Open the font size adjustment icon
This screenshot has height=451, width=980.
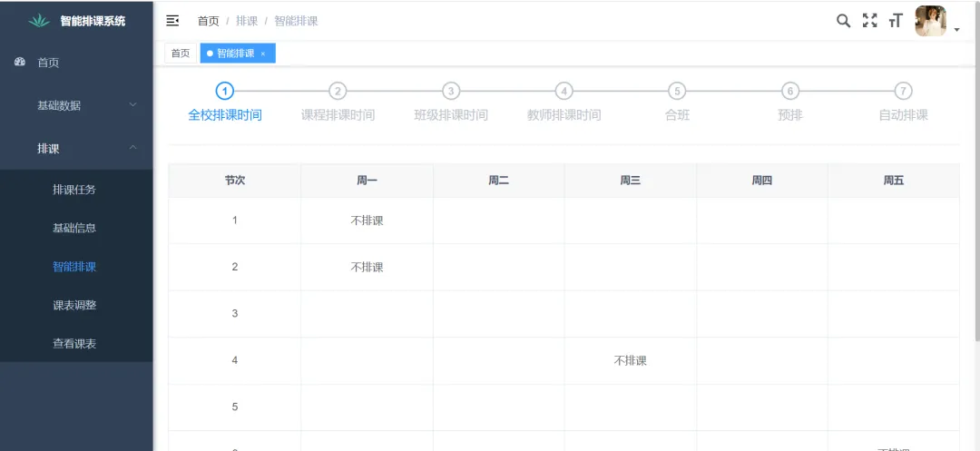click(896, 21)
